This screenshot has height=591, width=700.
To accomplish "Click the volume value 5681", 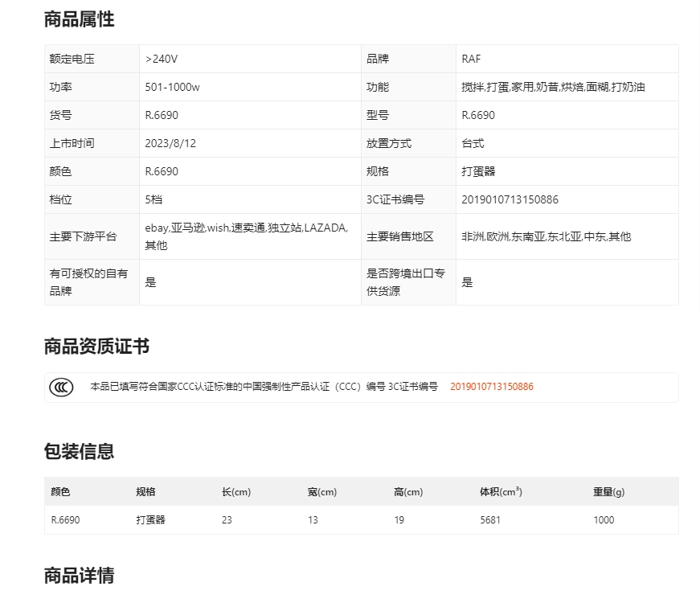I will 490,520.
